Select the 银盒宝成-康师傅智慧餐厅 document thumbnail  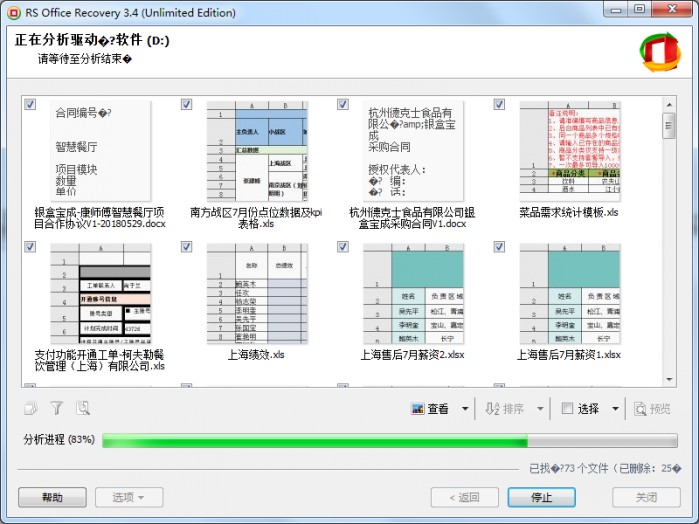(100, 151)
